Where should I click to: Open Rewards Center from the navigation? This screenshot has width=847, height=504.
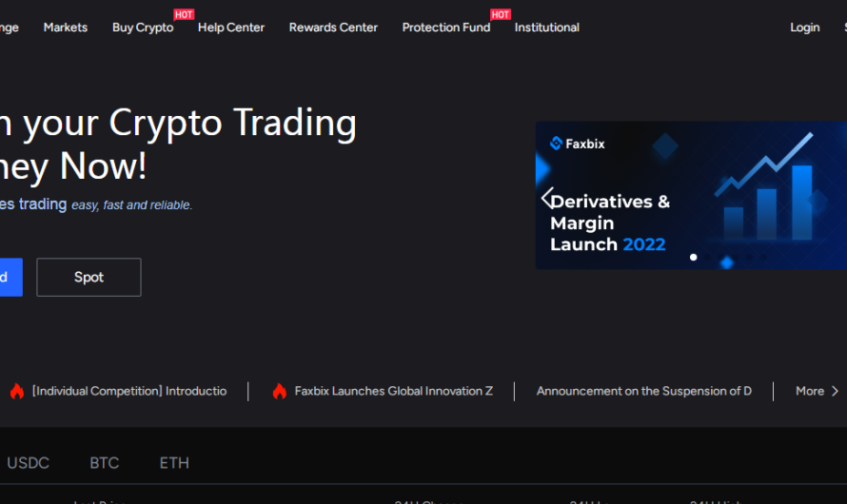(333, 28)
